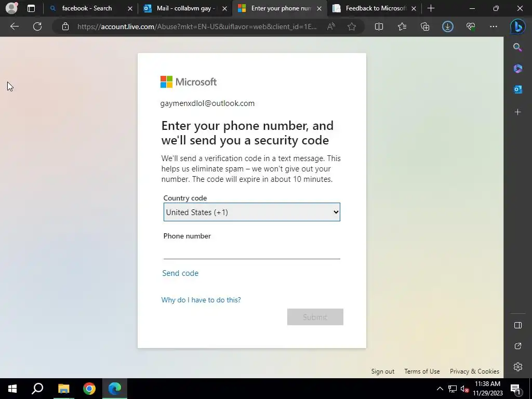Switch to facebook - Search tab
532x399 pixels.
click(87, 8)
